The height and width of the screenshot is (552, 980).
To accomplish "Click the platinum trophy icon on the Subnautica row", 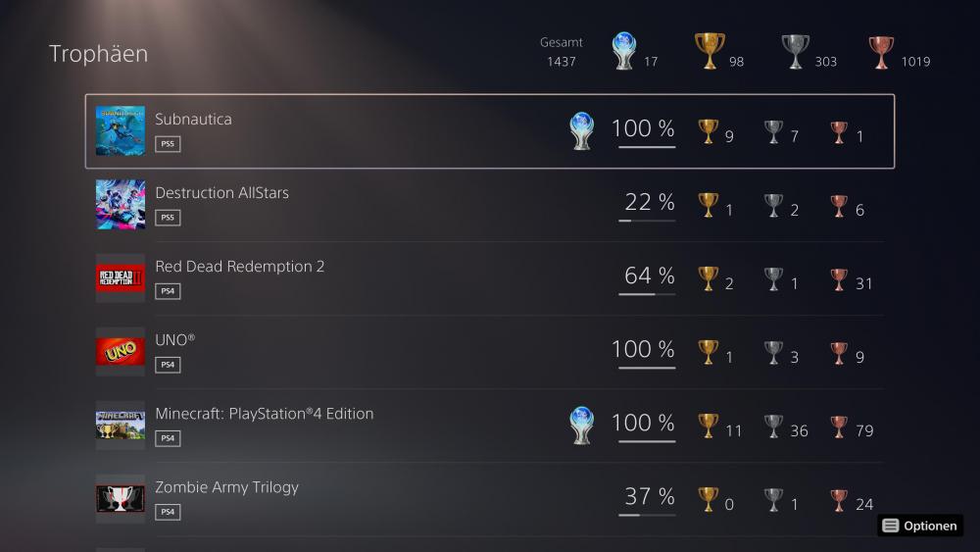I will [x=582, y=131].
